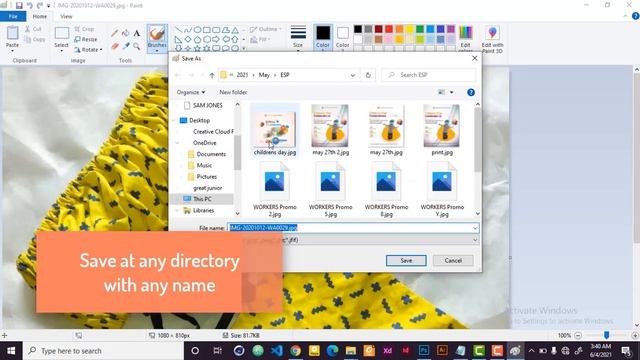Switch to the View ribbon tab
This screenshot has height=360, width=640.
[66, 16]
